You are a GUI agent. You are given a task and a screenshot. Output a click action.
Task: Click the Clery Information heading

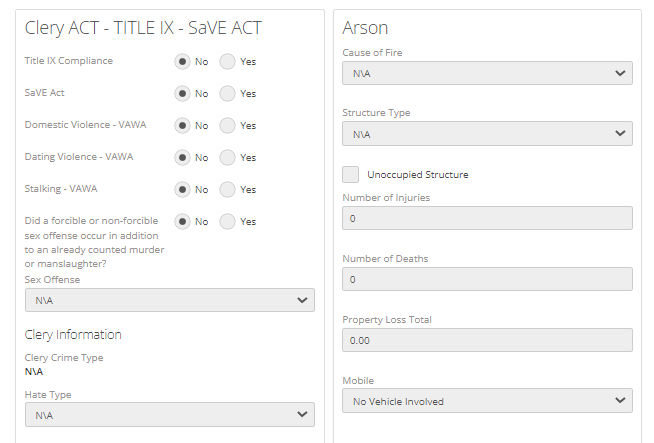(73, 335)
